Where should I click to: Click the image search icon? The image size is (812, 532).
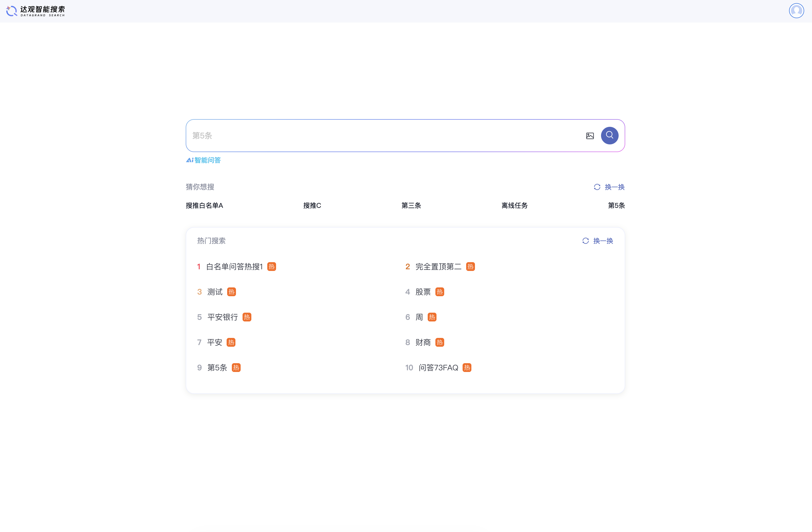point(590,136)
